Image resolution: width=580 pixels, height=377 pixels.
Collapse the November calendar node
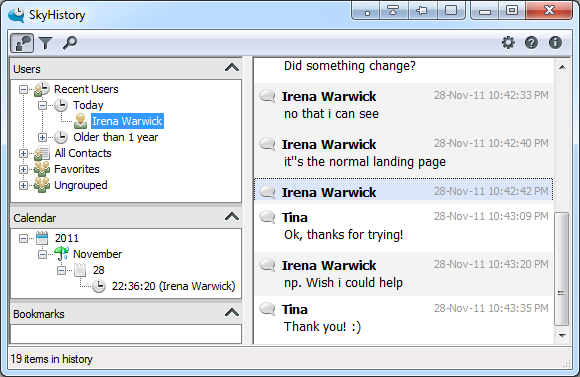(42, 255)
